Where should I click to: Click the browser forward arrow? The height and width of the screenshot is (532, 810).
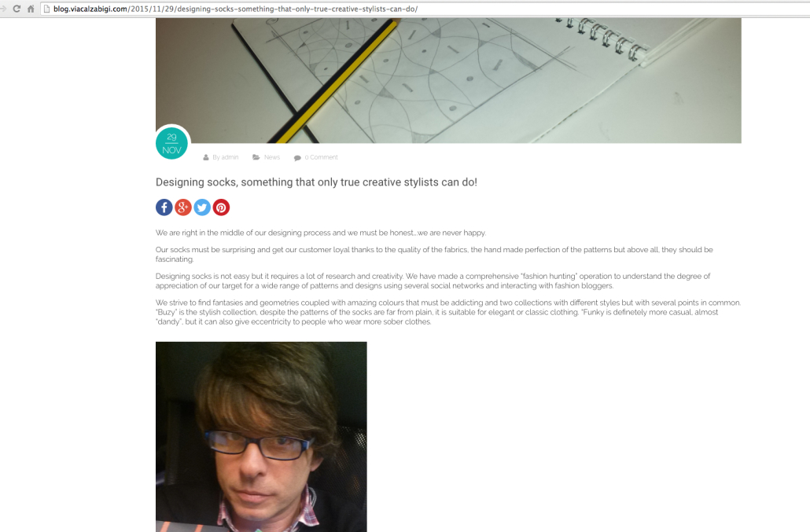3,9
